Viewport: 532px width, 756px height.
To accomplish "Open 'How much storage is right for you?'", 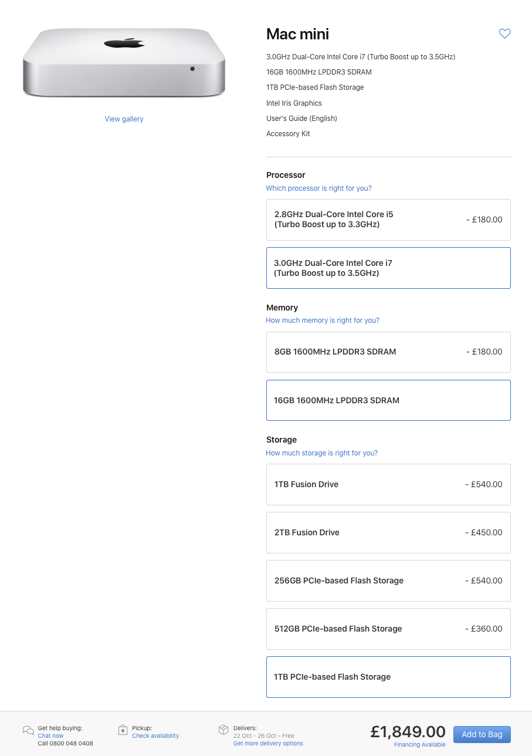I will point(321,453).
